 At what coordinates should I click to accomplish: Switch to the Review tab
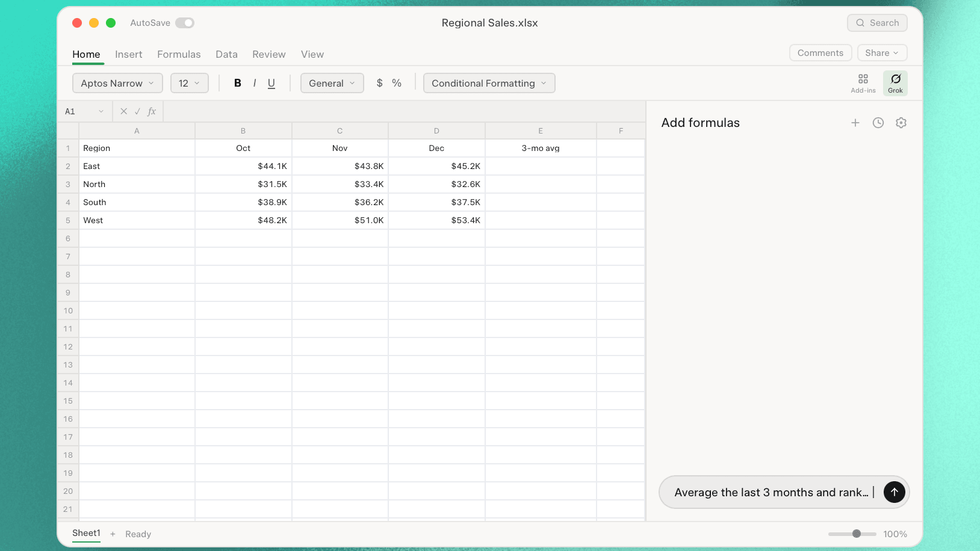tap(269, 54)
